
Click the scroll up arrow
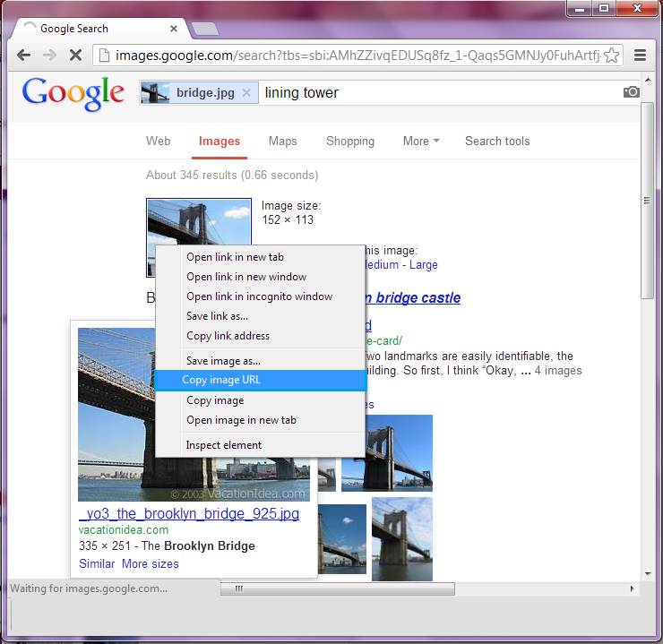648,80
